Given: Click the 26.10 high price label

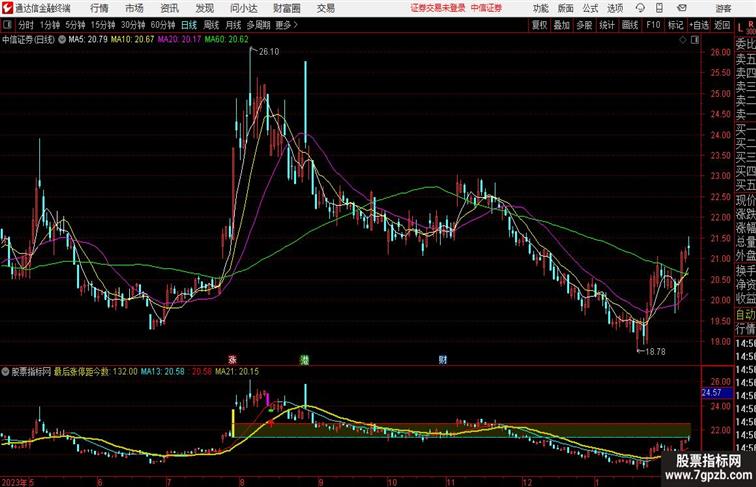Looking at the screenshot, I should (269, 52).
